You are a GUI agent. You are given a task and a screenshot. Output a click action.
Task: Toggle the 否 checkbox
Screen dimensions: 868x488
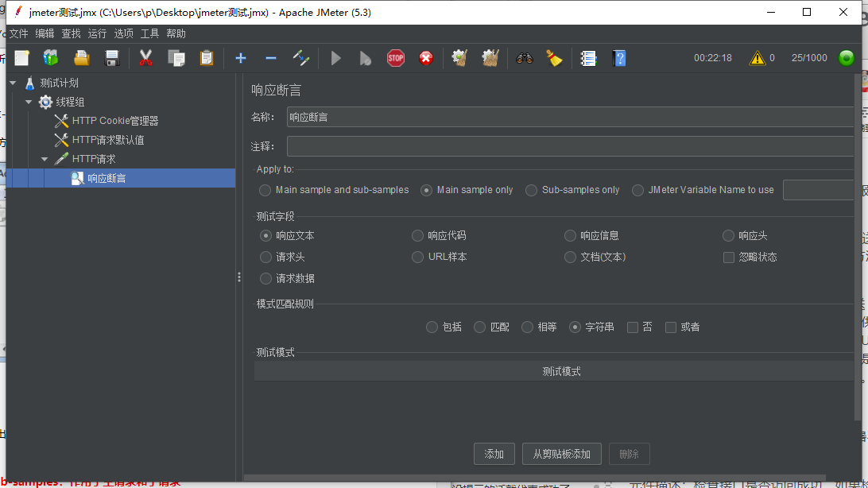coord(632,327)
